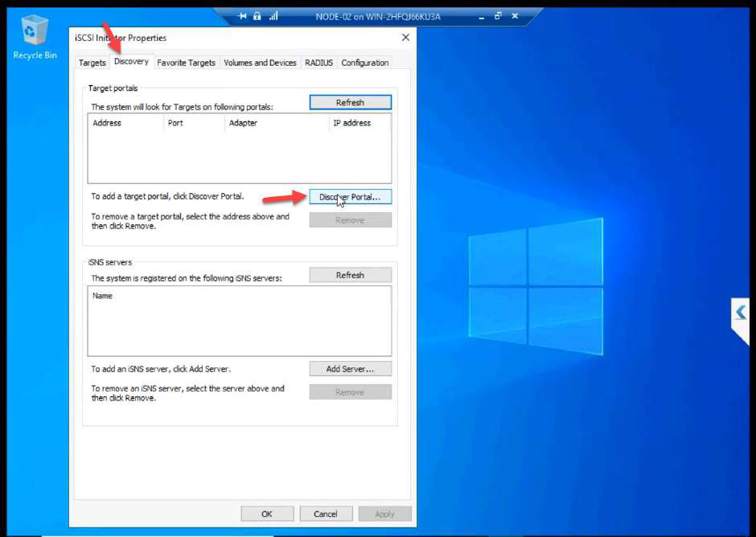756x537 pixels.
Task: Refresh the iSNS servers list
Action: pos(351,275)
